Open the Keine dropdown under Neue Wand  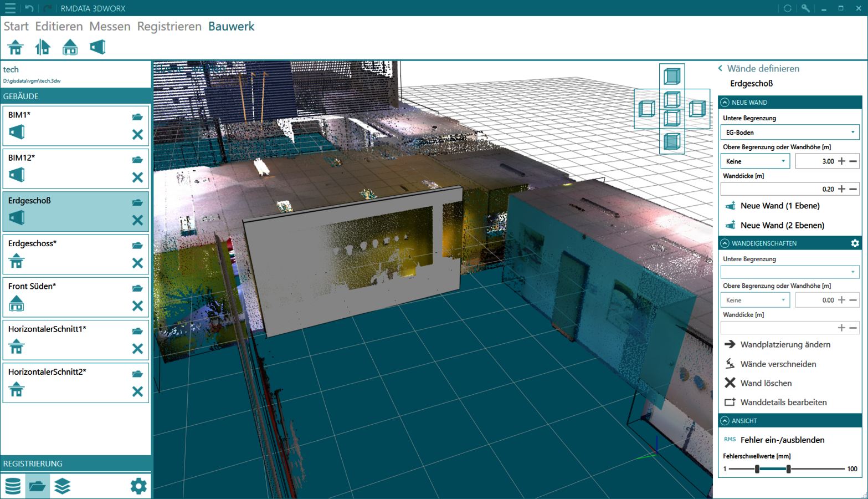click(755, 161)
